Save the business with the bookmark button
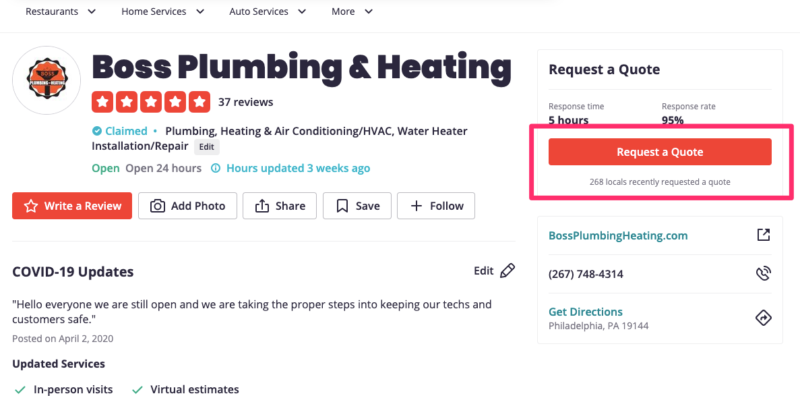The height and width of the screenshot is (396, 800). (357, 206)
